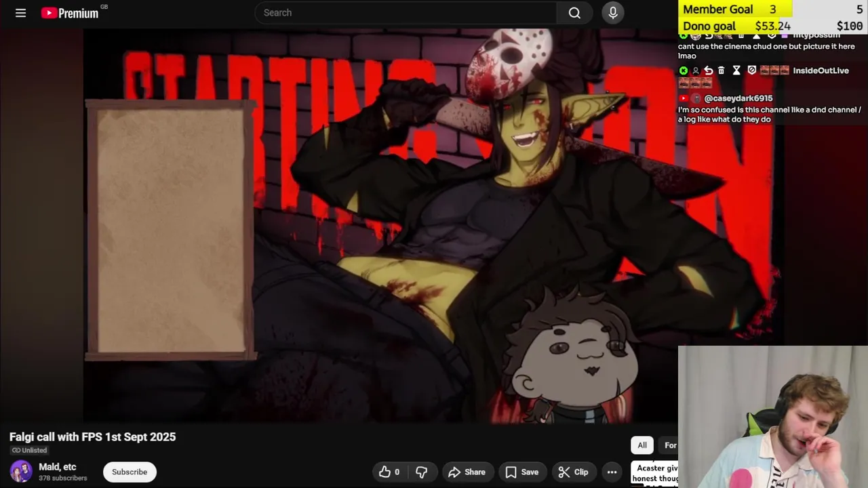Click the InsideOutLive username in chat
Screen dimensions: 868x488
(x=821, y=70)
